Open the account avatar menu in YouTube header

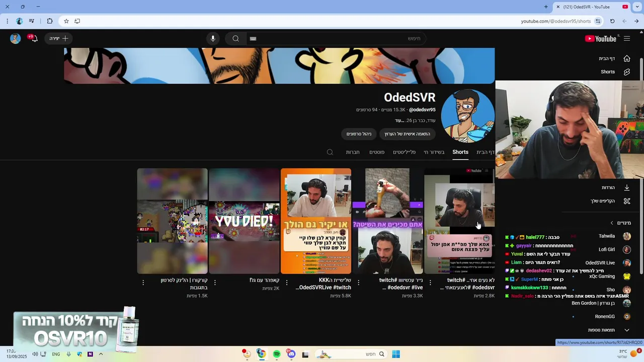[x=16, y=39]
